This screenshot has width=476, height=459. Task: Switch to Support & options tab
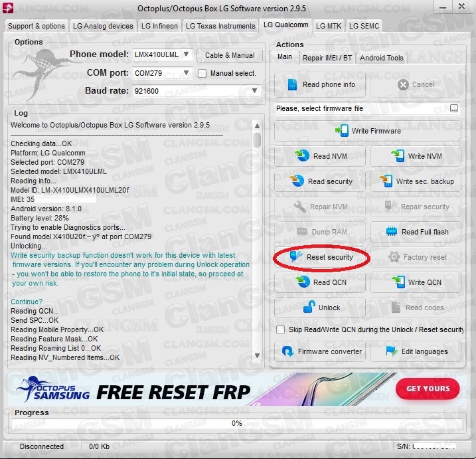coord(37,26)
